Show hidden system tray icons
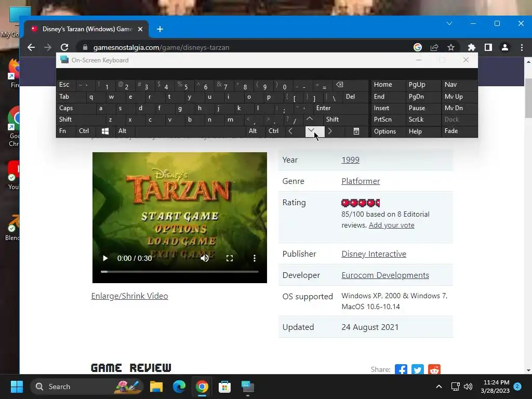Viewport: 532px width, 399px height. click(x=438, y=387)
